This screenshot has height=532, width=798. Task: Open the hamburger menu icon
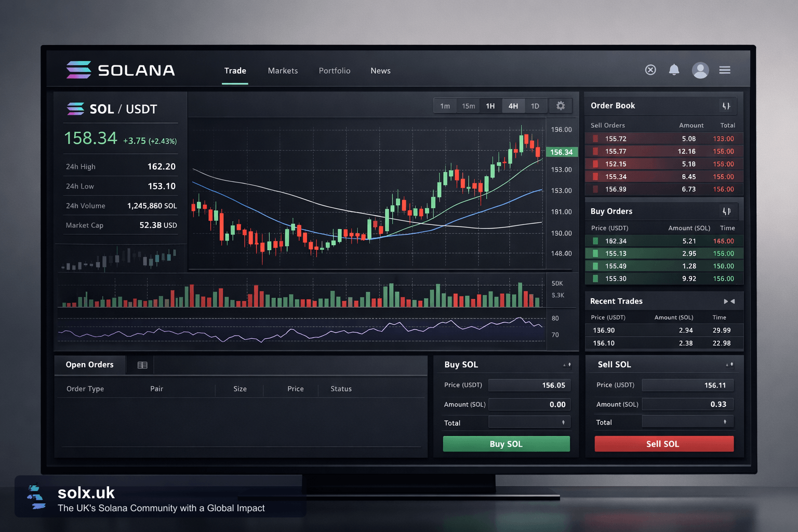pos(725,70)
